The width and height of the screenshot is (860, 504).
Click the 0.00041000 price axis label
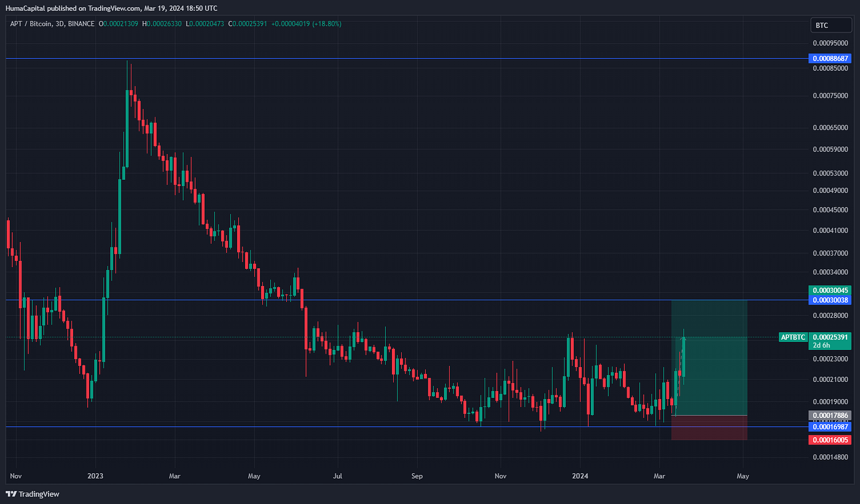[x=831, y=230]
